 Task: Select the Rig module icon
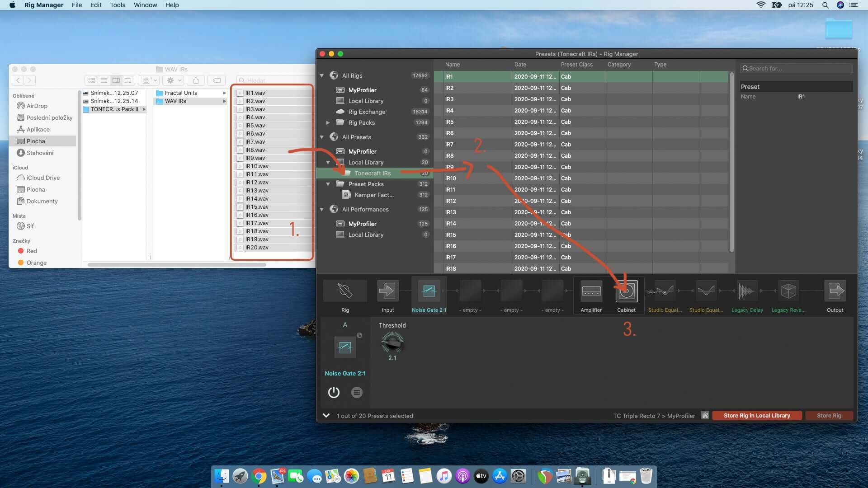[345, 291]
